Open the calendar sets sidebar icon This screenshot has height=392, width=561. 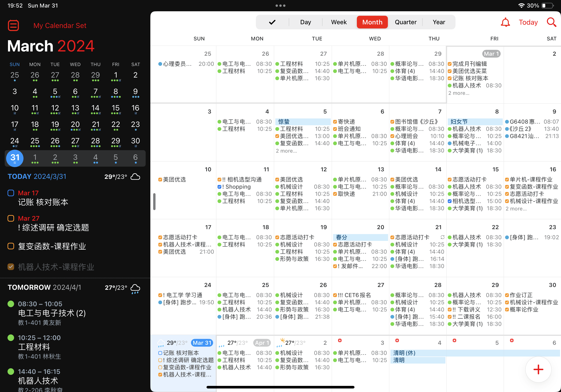point(13,25)
